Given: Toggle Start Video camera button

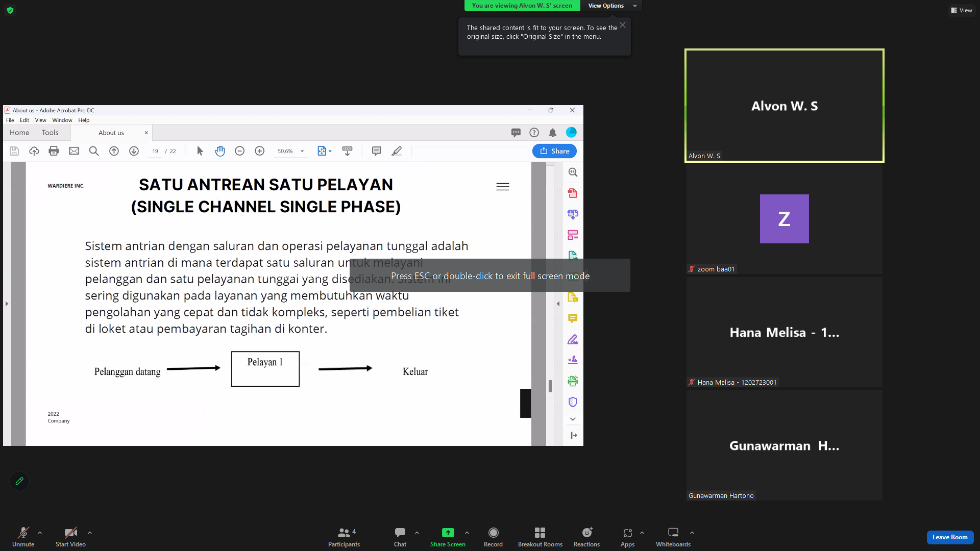Looking at the screenshot, I should [x=70, y=537].
